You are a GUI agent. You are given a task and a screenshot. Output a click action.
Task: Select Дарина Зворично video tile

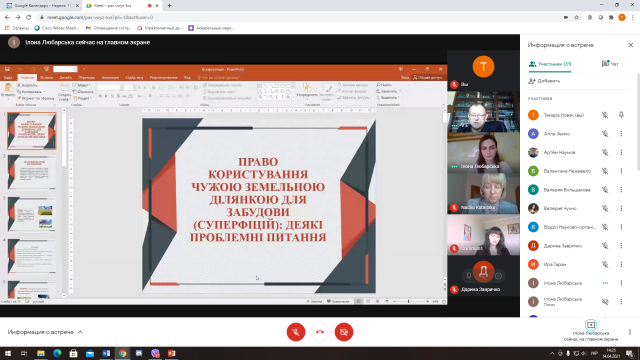(483, 276)
